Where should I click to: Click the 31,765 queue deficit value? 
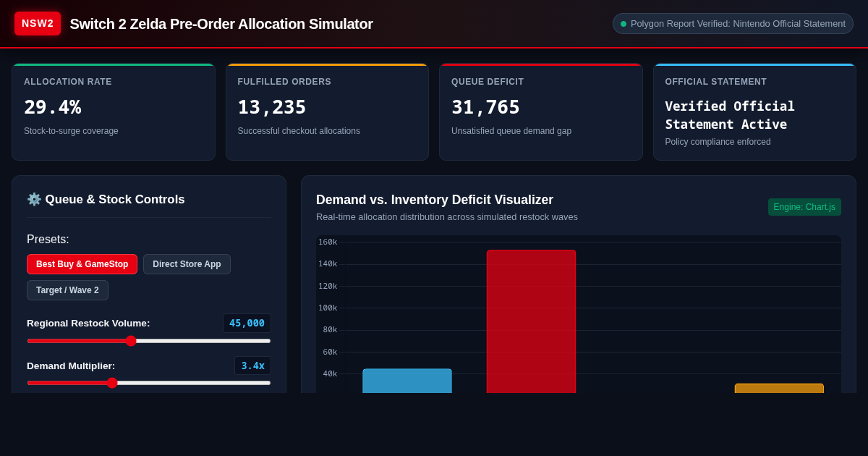pos(485,107)
